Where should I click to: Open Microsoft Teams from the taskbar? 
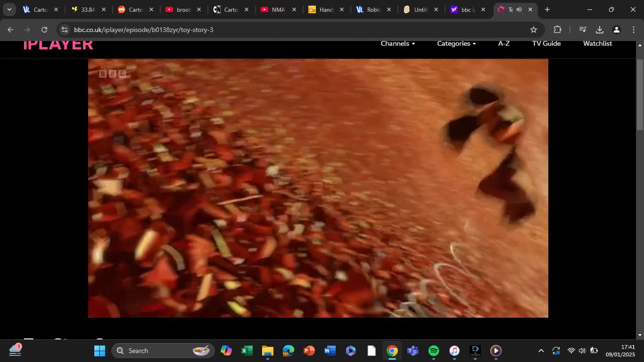[413, 351]
